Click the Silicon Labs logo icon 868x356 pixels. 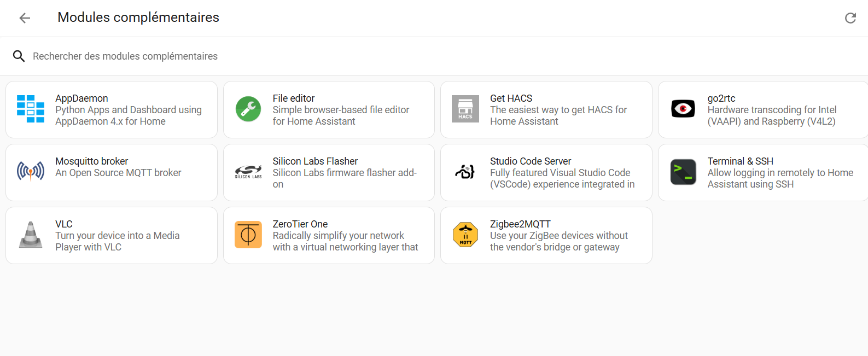coord(248,172)
